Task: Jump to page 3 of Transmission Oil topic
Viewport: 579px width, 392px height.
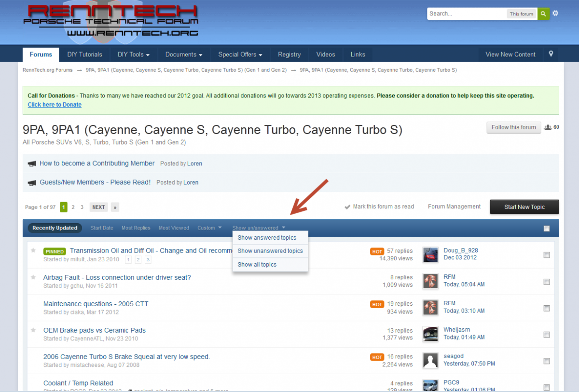Action: tap(148, 260)
